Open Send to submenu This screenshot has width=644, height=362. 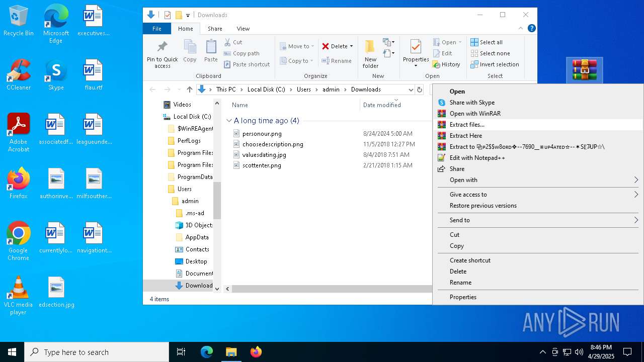coord(538,220)
